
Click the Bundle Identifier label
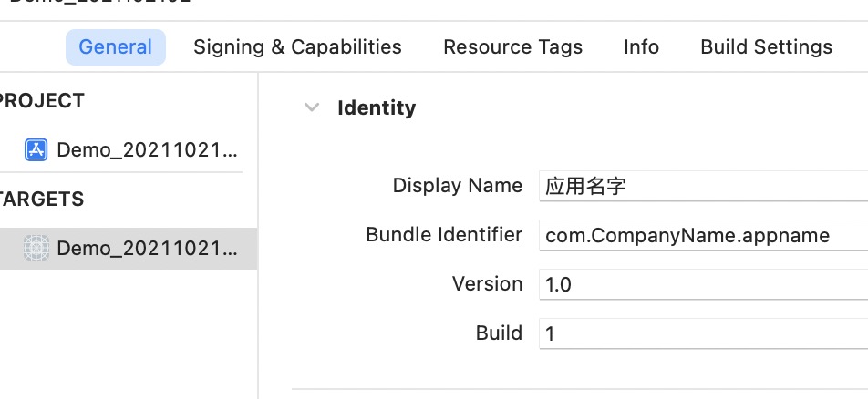coord(443,235)
